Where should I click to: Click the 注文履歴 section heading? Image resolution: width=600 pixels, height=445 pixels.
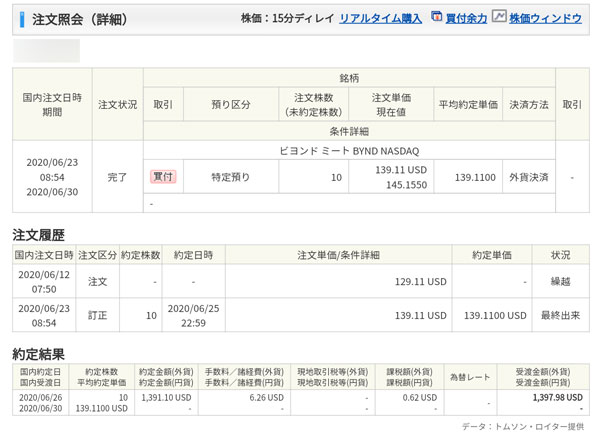coord(38,235)
